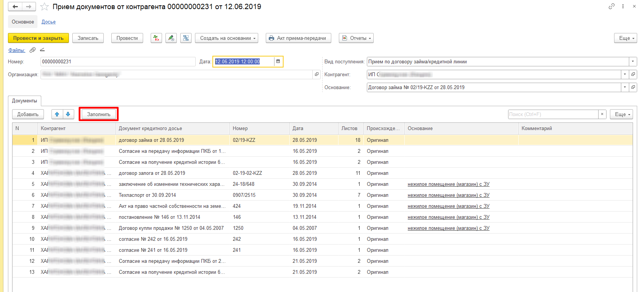Expand the Вид поступления dropdown

pos(633,61)
